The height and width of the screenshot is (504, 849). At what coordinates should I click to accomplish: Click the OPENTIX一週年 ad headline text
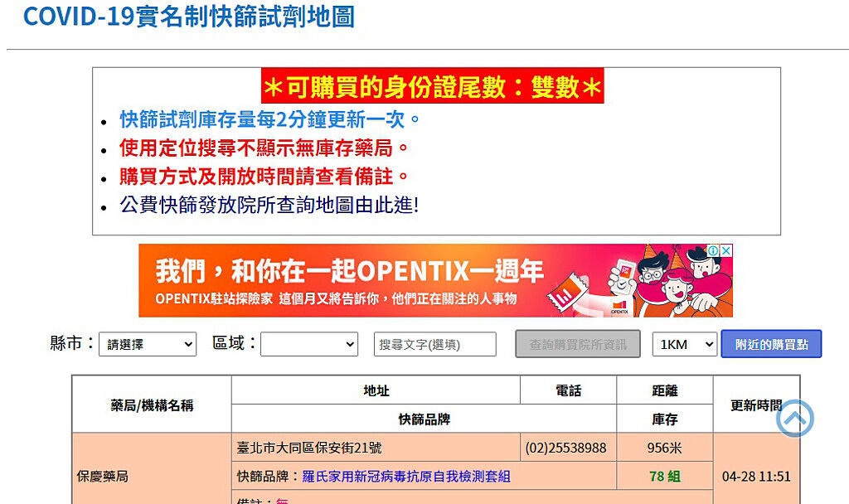coord(349,271)
